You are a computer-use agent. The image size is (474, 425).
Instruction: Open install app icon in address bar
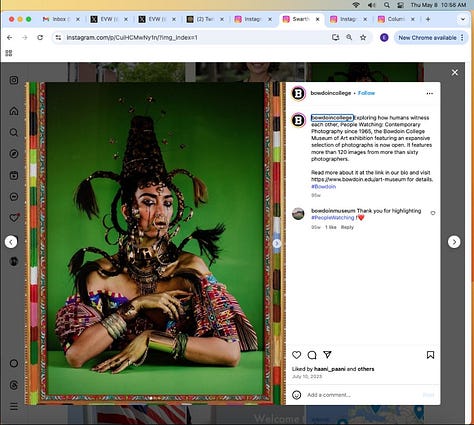[x=335, y=38]
